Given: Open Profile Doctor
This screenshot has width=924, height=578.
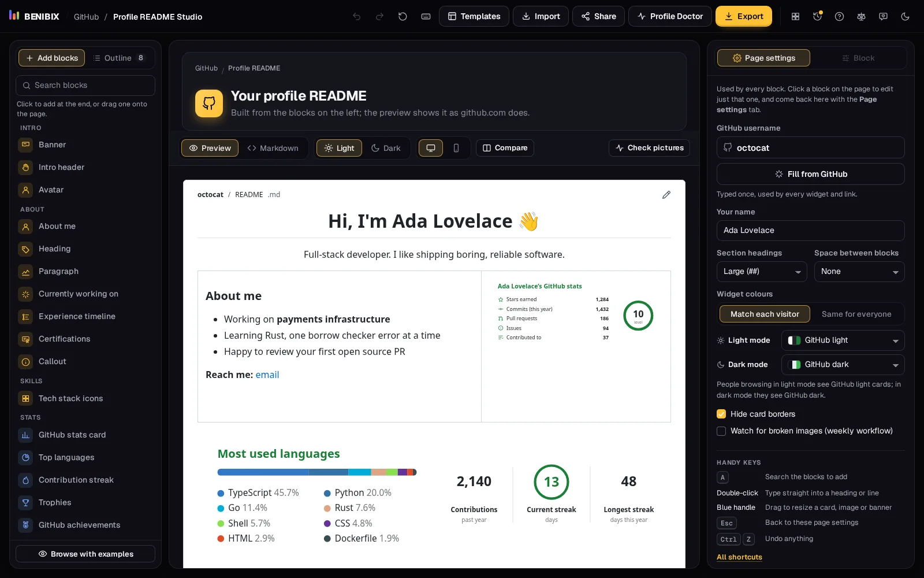Looking at the screenshot, I should click(x=670, y=16).
